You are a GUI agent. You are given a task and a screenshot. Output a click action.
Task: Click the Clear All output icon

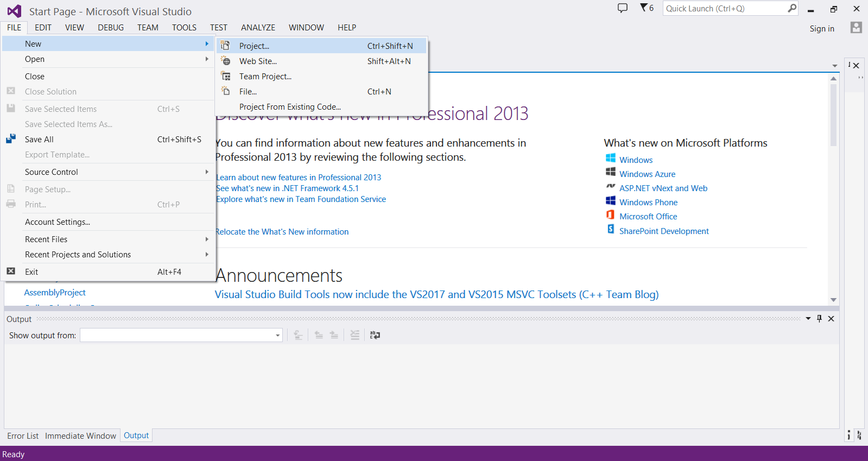tap(354, 335)
